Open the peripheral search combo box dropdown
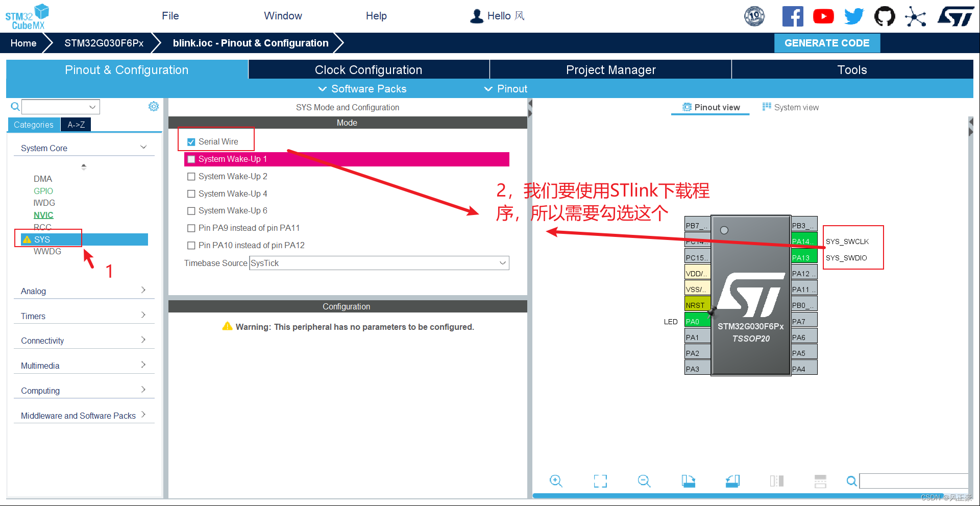 coord(92,107)
